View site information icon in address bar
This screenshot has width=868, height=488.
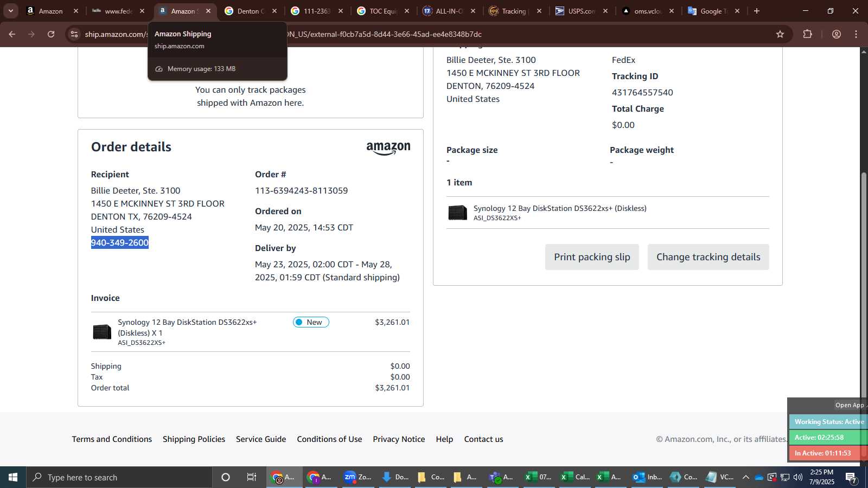click(x=74, y=34)
